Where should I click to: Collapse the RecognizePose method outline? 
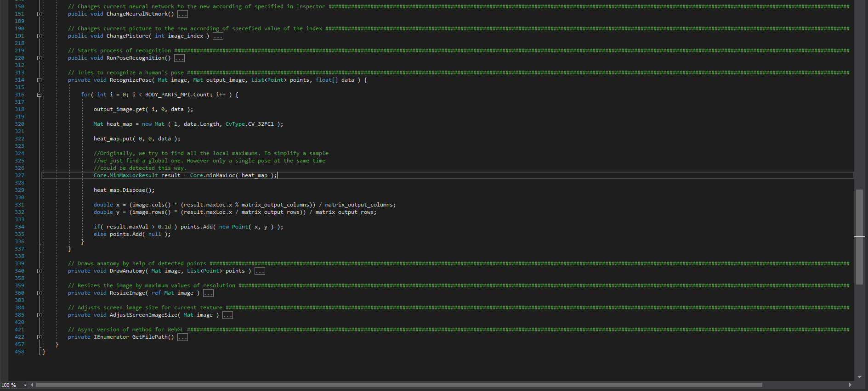(x=39, y=80)
